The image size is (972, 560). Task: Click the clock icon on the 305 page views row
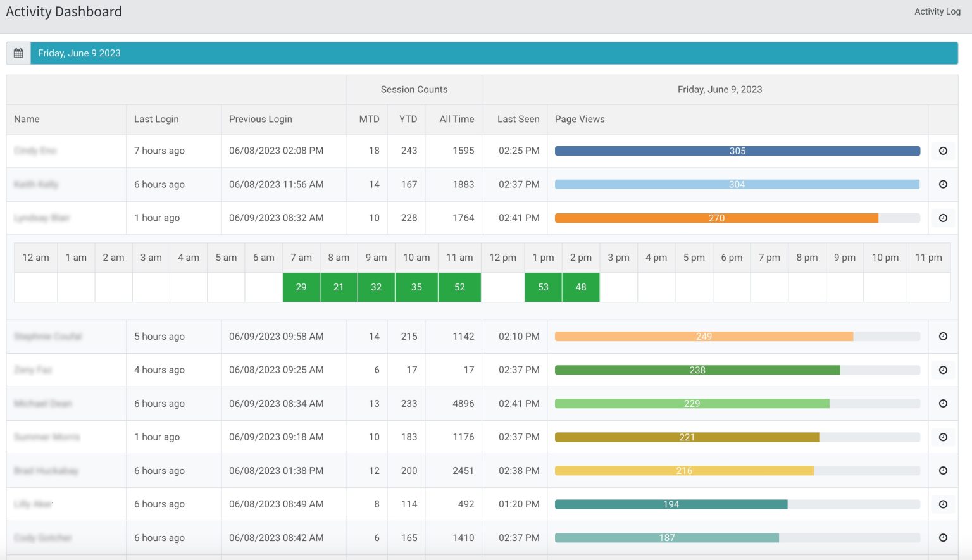tap(943, 151)
